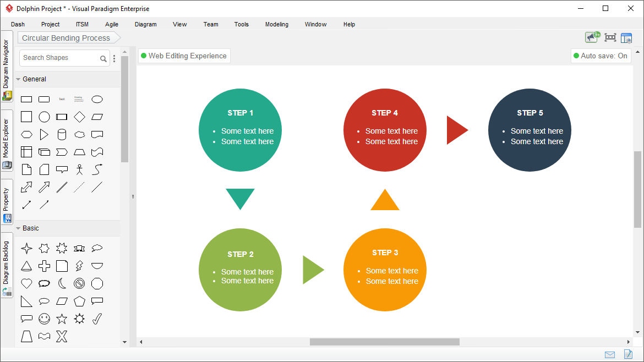Choose the no-entry prohibited symbol shape
This screenshot has width=644, height=362.
pos(79,284)
